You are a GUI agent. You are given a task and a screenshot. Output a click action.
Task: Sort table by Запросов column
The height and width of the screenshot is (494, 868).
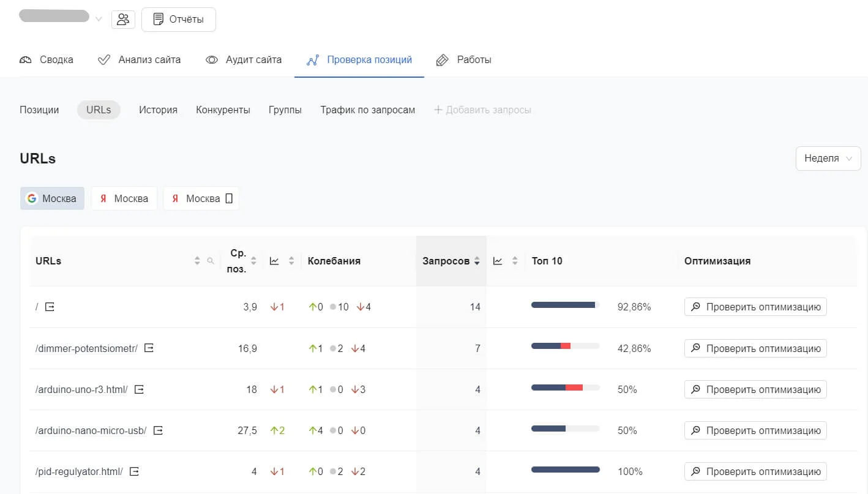[451, 261]
